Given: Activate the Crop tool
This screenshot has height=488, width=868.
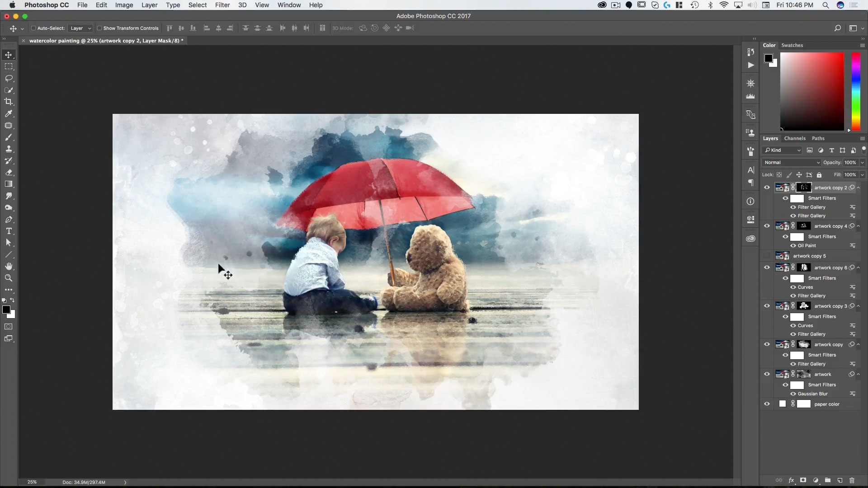Looking at the screenshot, I should (x=9, y=102).
